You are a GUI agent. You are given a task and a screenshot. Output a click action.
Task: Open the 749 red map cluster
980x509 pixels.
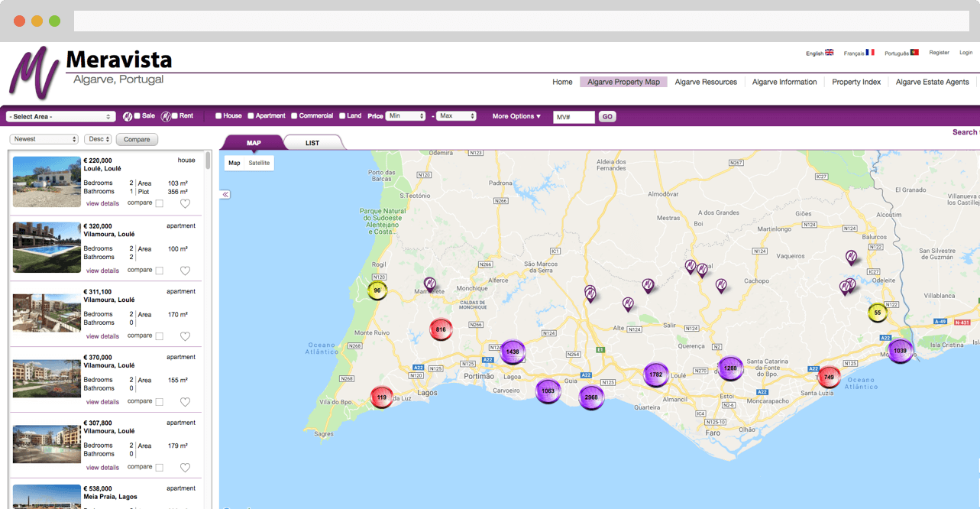tap(829, 377)
